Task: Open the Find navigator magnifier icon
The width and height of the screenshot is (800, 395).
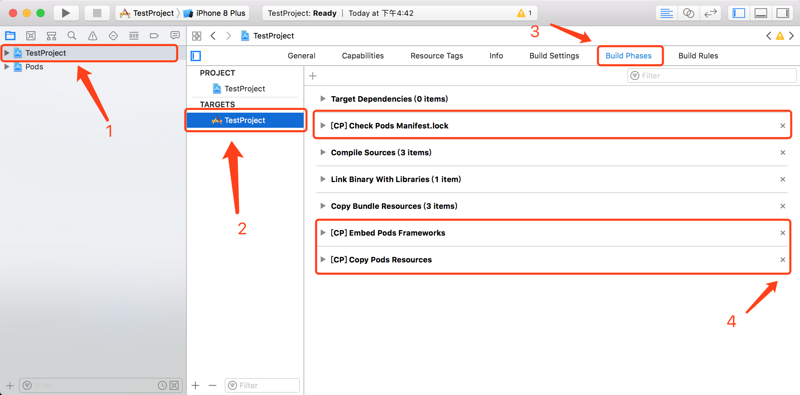Action: tap(72, 36)
